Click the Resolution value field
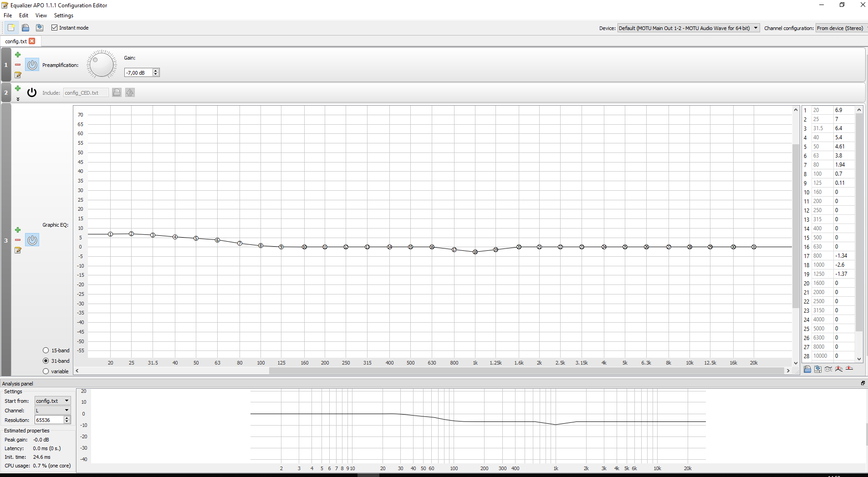Screen dimensions: 868x477 (x=49, y=420)
